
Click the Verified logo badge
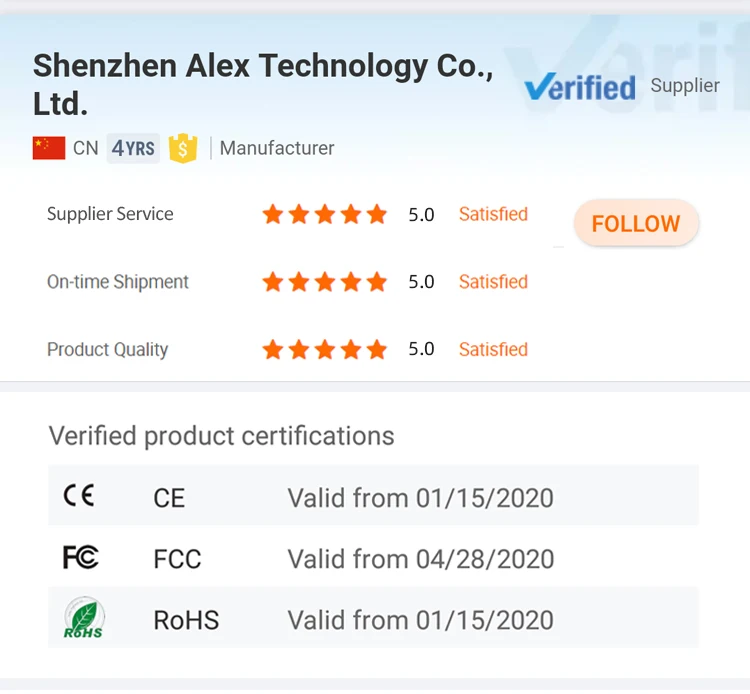580,87
